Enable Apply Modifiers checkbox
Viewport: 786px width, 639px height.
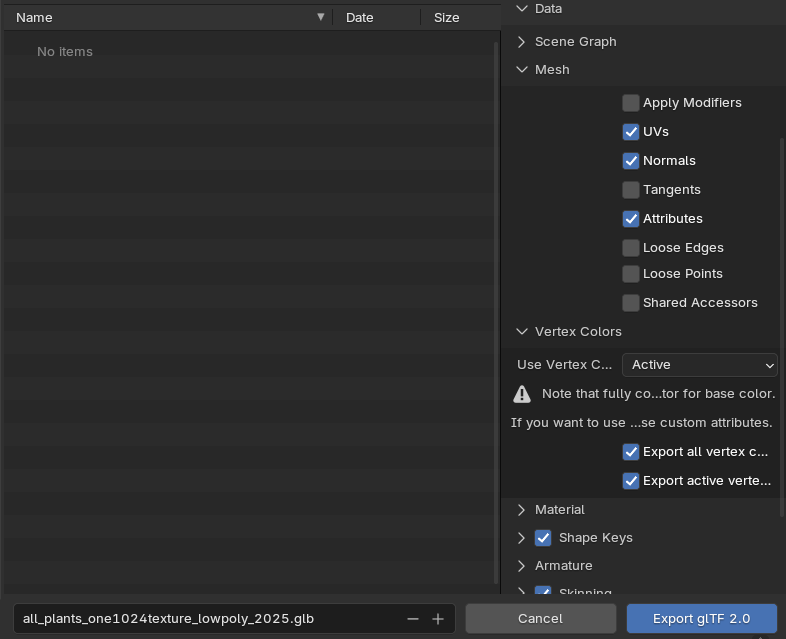pyautogui.click(x=631, y=103)
